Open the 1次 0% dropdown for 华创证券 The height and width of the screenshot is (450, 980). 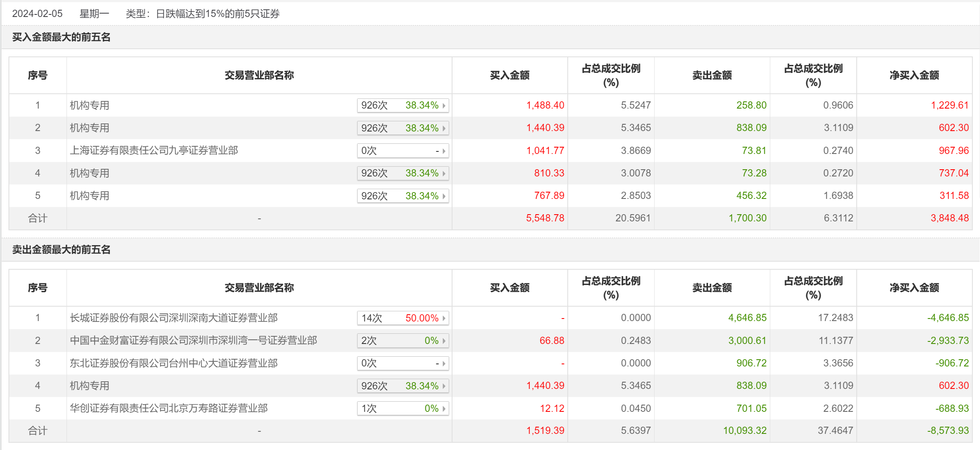coord(444,409)
